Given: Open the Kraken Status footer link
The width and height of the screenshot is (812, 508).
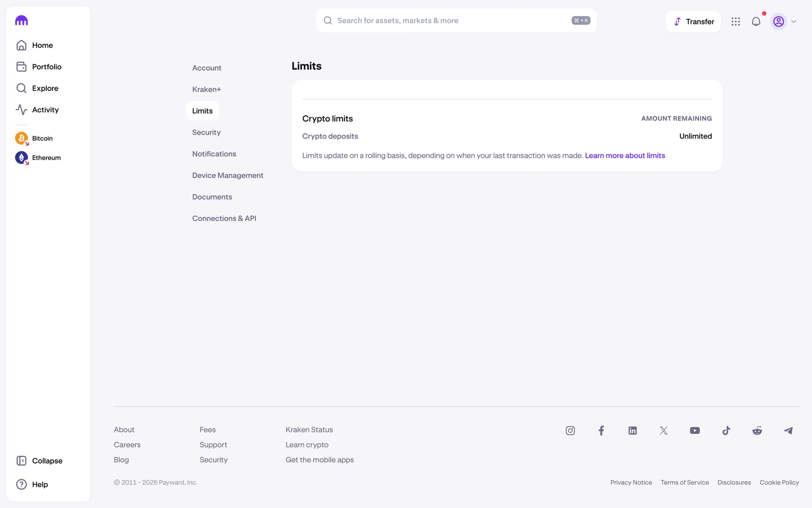Looking at the screenshot, I should (x=309, y=430).
